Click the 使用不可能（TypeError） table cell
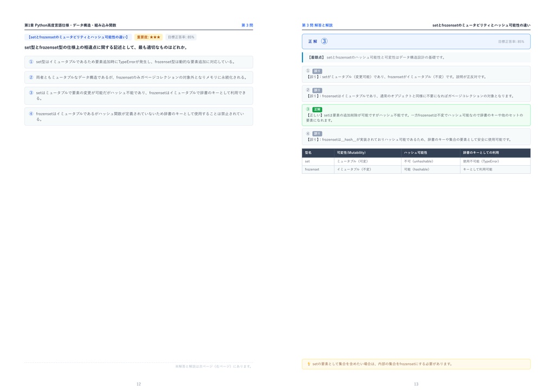The image size is (555, 392). (x=495, y=161)
